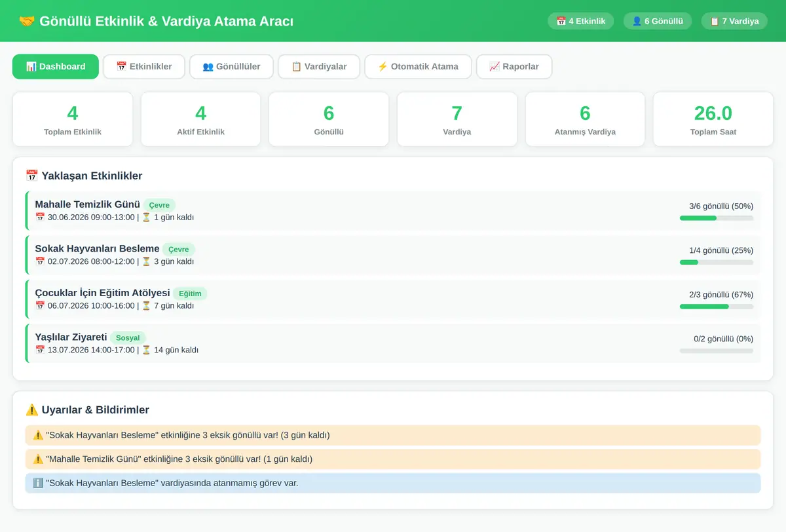The height and width of the screenshot is (532, 786).
Task: Click the 3/6 gönüllü (50%) progress bar
Action: click(717, 218)
